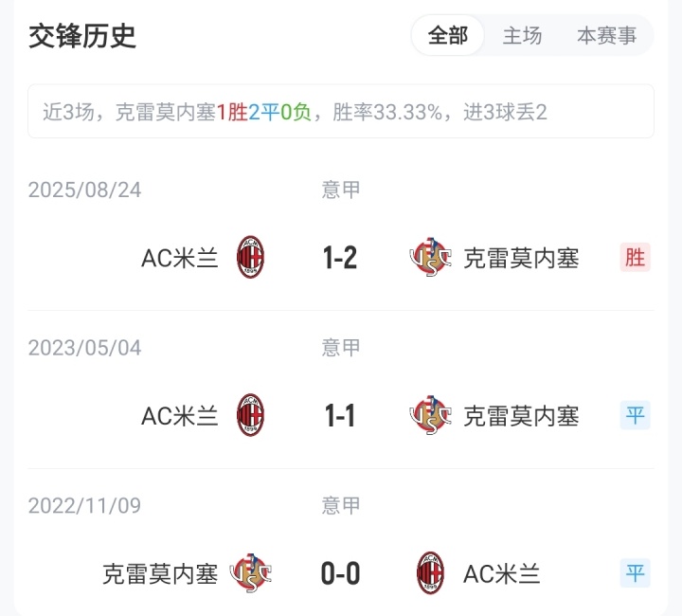Click 克雷莫内塞 team name in 2022/11/09 match
682x616 pixels.
point(160,574)
